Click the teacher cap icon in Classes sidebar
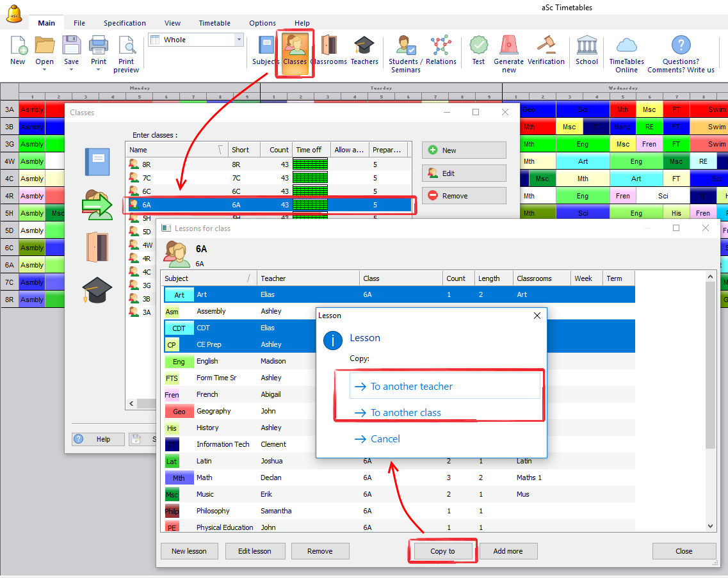The height and width of the screenshot is (578, 728). click(97, 290)
